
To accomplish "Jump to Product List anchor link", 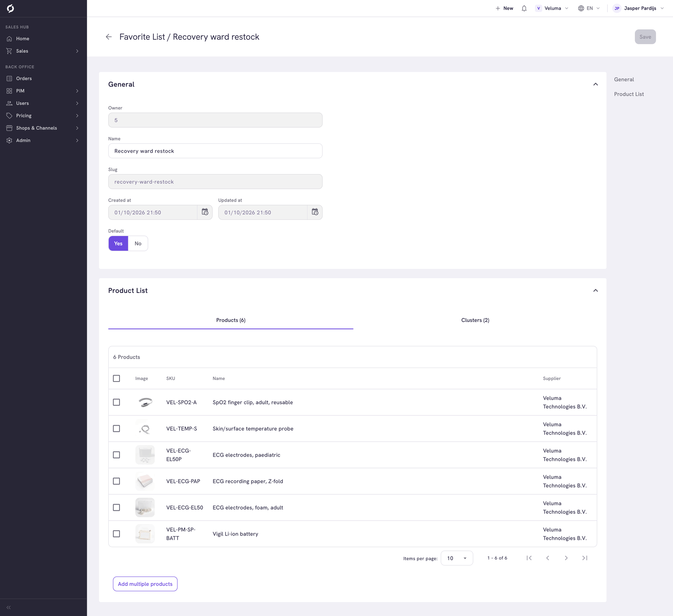I will 629,94.
